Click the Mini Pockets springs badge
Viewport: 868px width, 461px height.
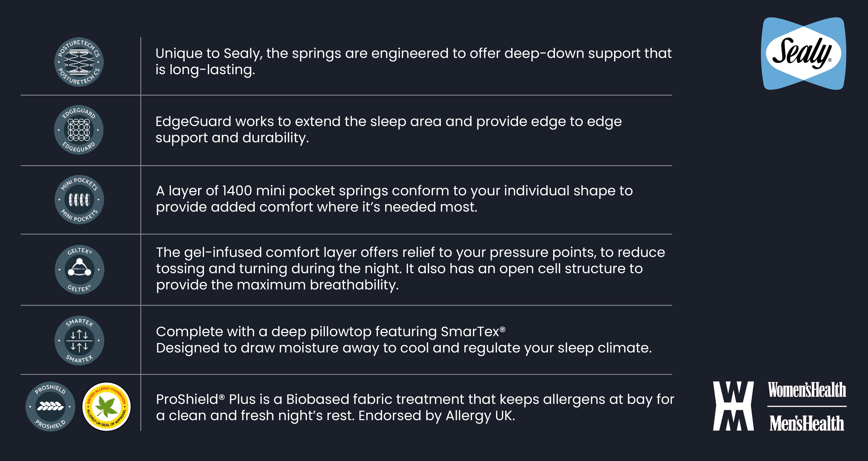pos(79,200)
